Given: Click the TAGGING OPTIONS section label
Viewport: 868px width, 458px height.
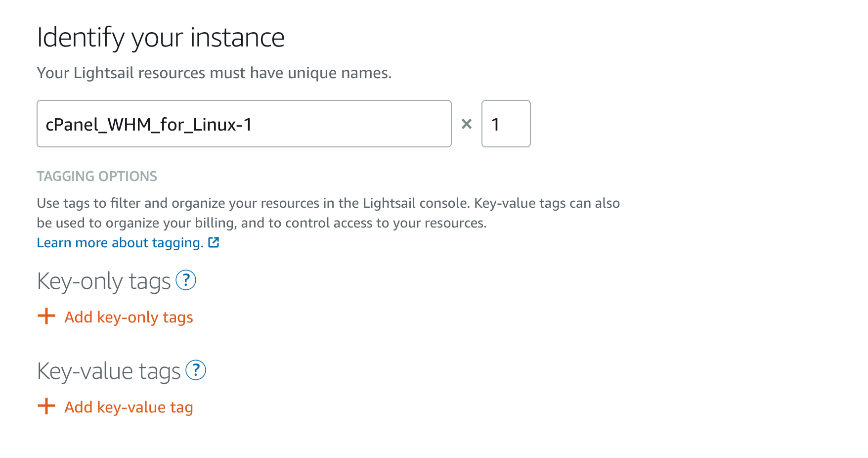Looking at the screenshot, I should pyautogui.click(x=97, y=176).
